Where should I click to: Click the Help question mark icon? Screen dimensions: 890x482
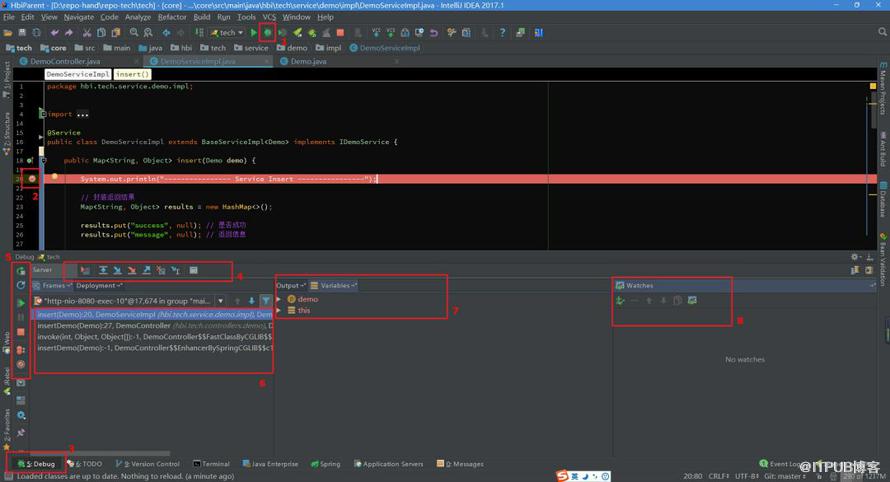click(502, 33)
